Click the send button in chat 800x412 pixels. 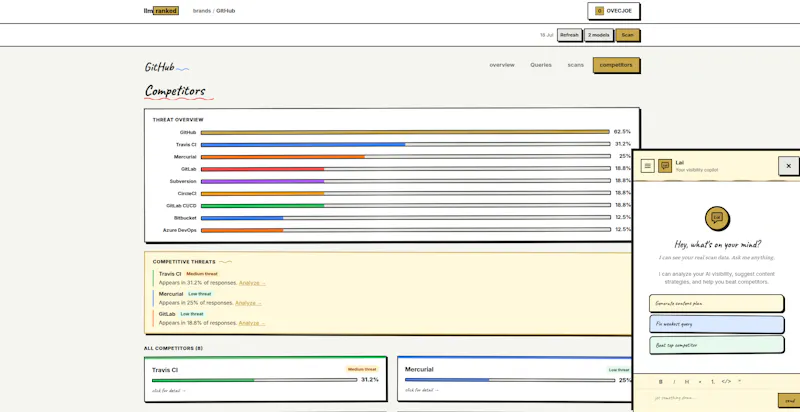pos(789,401)
